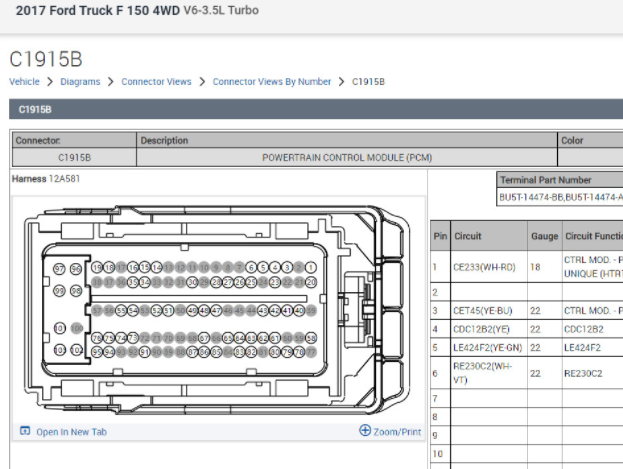This screenshot has width=623, height=469.
Task: Click the Connector column header
Action: (x=74, y=140)
